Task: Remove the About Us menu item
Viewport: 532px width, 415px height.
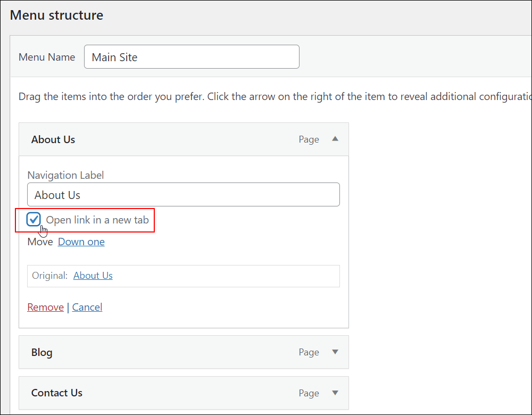Action: point(45,307)
